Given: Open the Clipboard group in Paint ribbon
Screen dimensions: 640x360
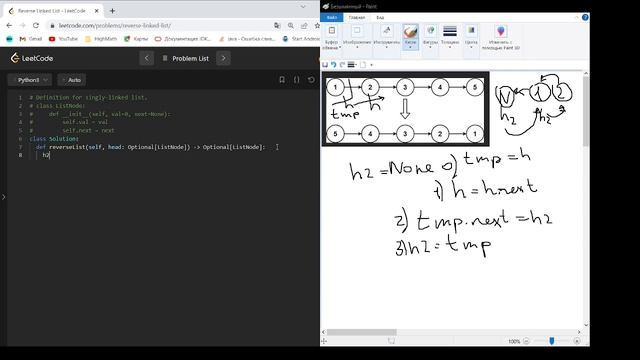Looking at the screenshot, I should (331, 37).
